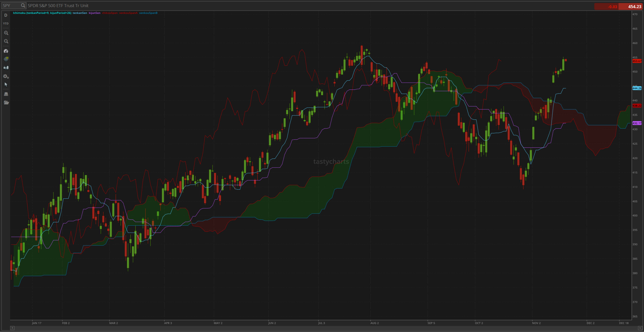Change the YTD range selector
Screen dimensions: 644x332
point(6,23)
